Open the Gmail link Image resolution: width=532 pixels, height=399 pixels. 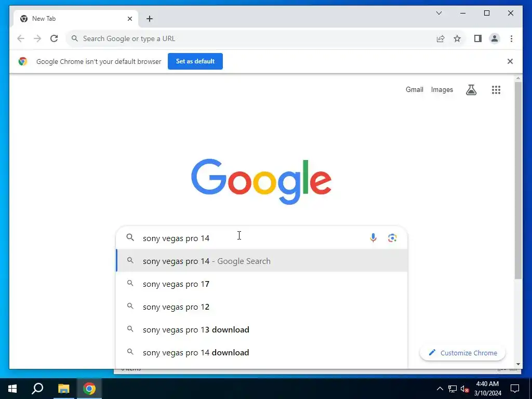414,89
